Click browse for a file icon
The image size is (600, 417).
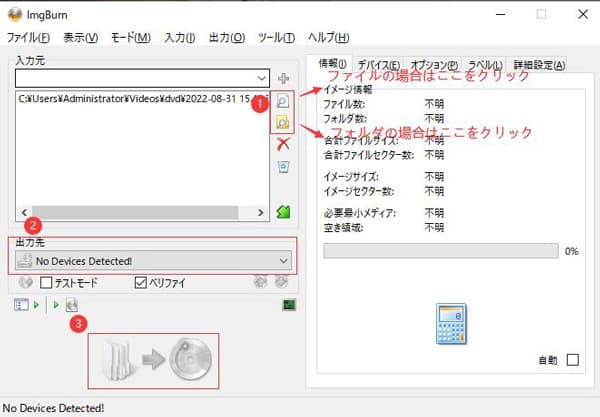click(282, 101)
